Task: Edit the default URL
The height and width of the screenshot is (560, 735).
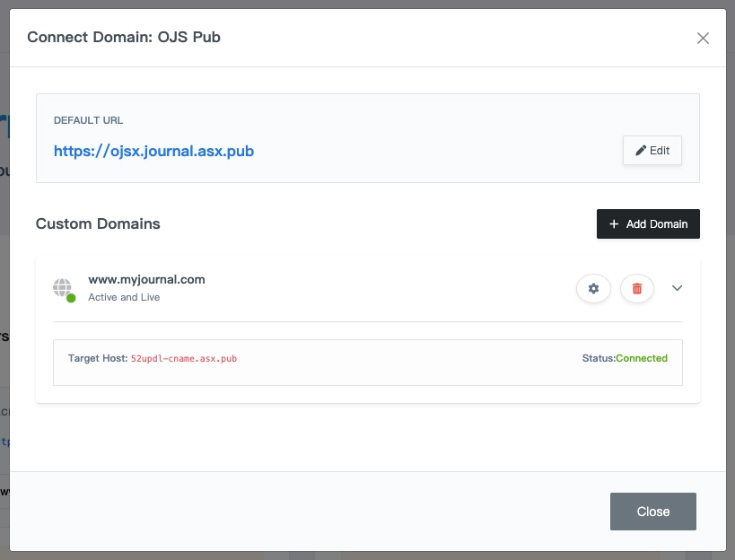Action: 652,151
